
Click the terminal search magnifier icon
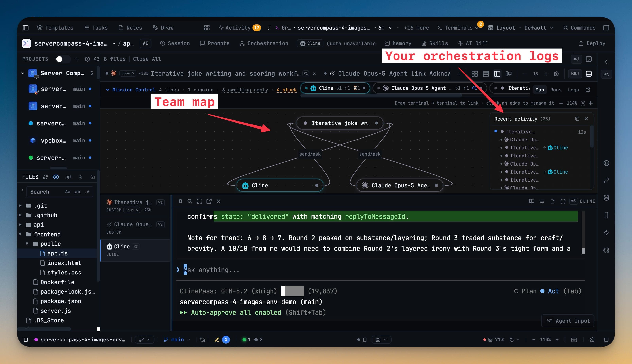pos(190,201)
